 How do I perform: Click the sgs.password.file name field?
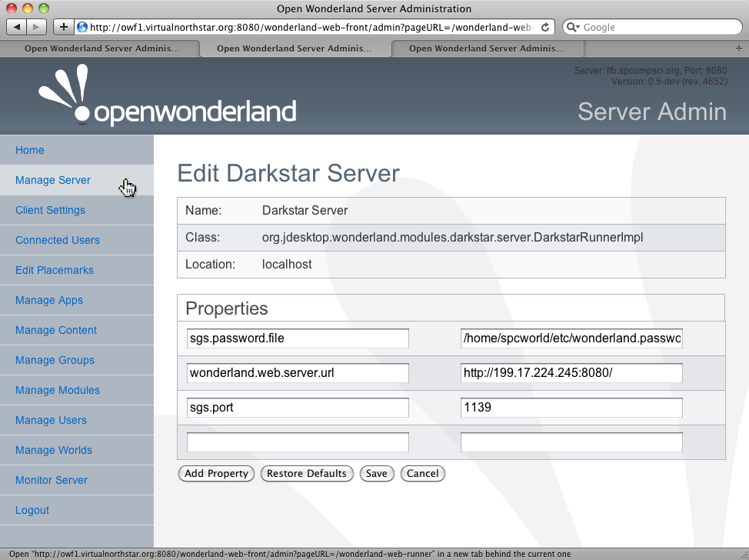(298, 338)
